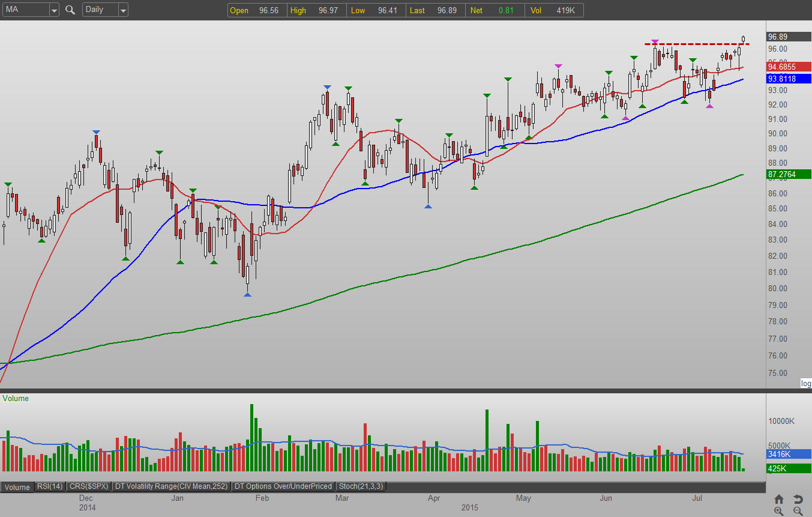This screenshot has width=812, height=517.
Task: Select the Volume indicator tab
Action: 17,487
